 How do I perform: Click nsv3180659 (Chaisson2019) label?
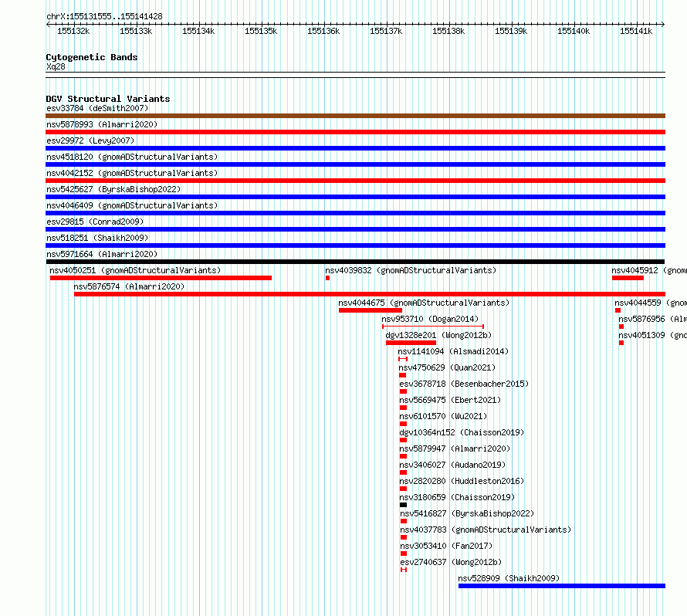click(458, 497)
